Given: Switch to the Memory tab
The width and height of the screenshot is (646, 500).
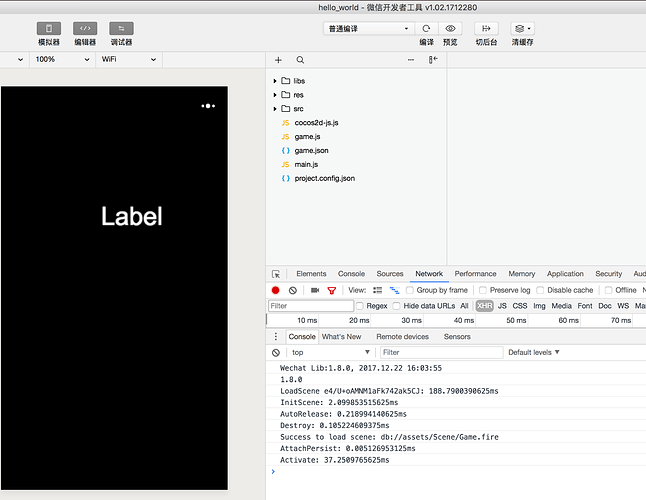Looking at the screenshot, I should point(522,274).
